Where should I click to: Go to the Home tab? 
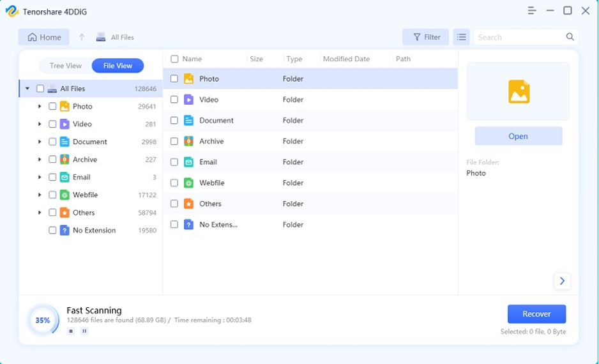click(x=44, y=37)
